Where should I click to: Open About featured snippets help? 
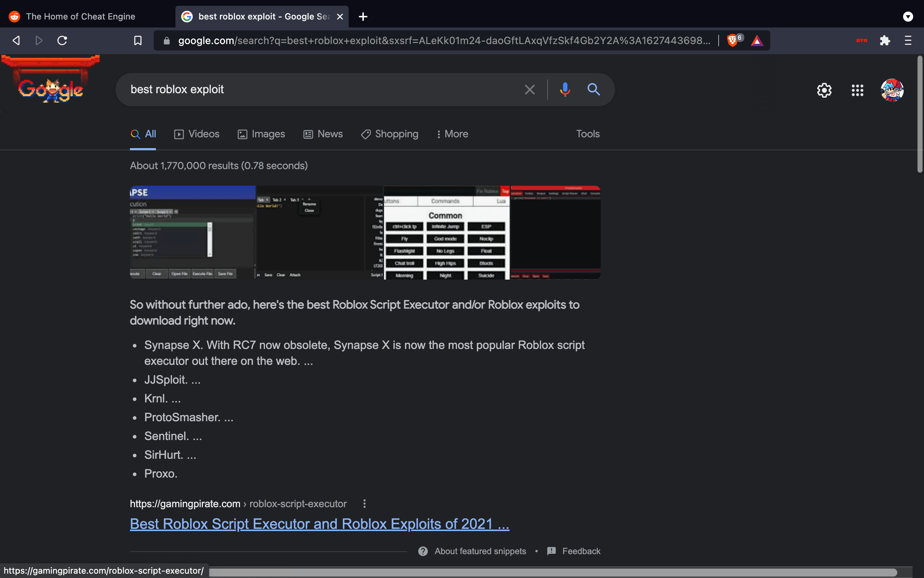point(472,551)
